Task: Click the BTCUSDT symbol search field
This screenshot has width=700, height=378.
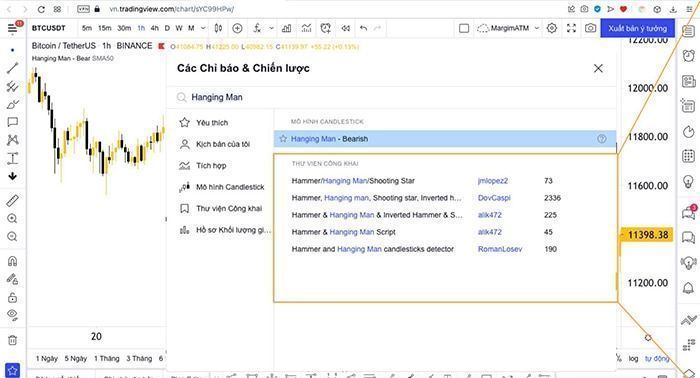Action: coord(49,28)
